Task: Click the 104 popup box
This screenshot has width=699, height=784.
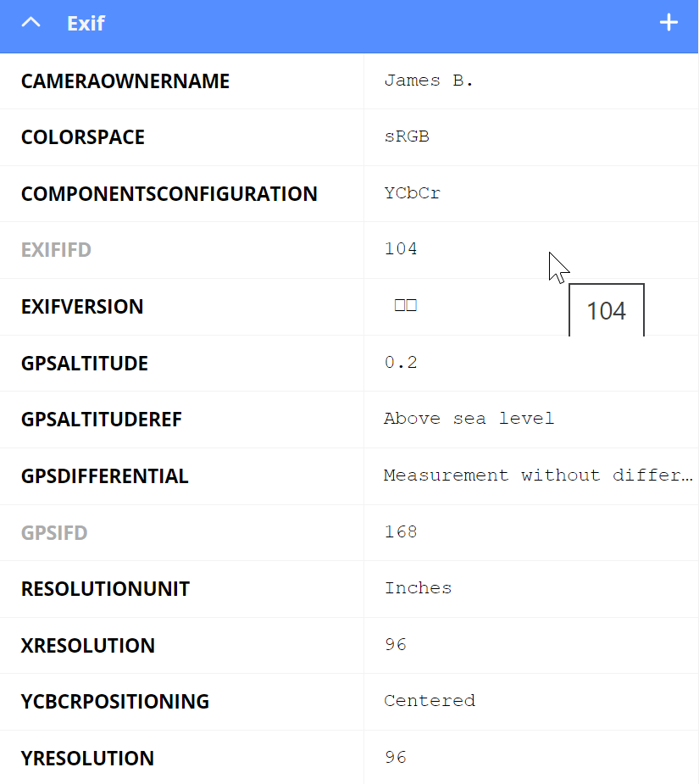Action: tap(606, 311)
